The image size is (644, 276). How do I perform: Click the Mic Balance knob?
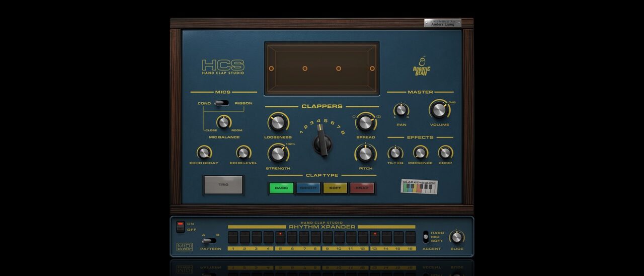[x=224, y=122]
